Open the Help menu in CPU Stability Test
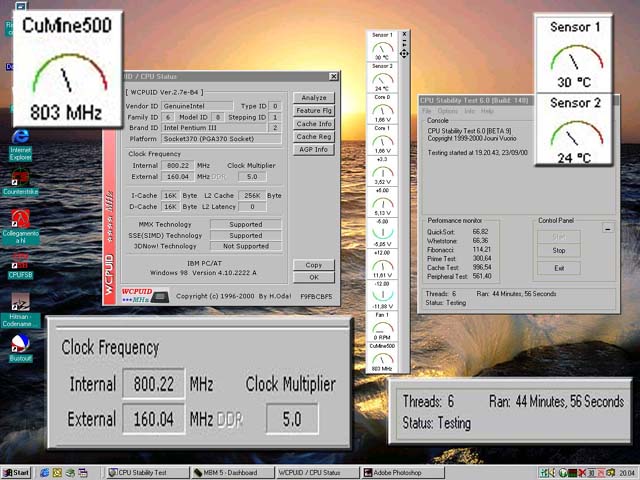 pyautogui.click(x=487, y=111)
